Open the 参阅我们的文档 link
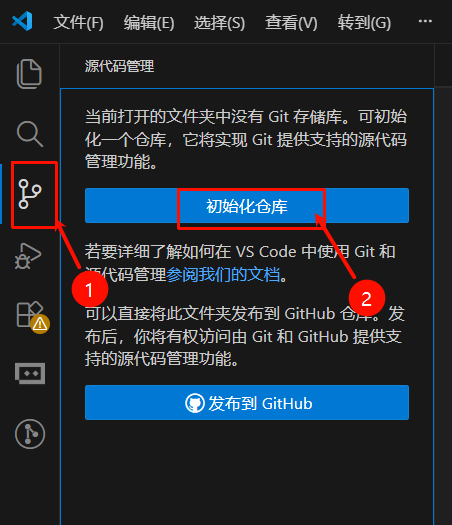Screen dimensions: 452x525 (x=223, y=275)
